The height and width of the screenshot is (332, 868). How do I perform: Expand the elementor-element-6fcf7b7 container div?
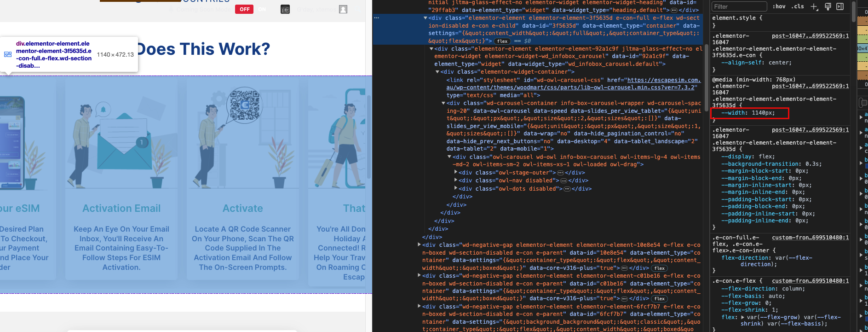coord(419,306)
